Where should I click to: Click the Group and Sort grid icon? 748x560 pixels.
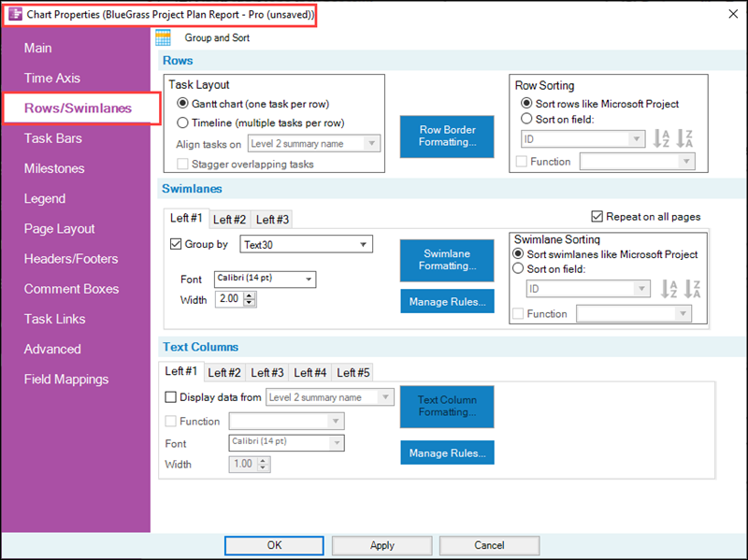163,36
